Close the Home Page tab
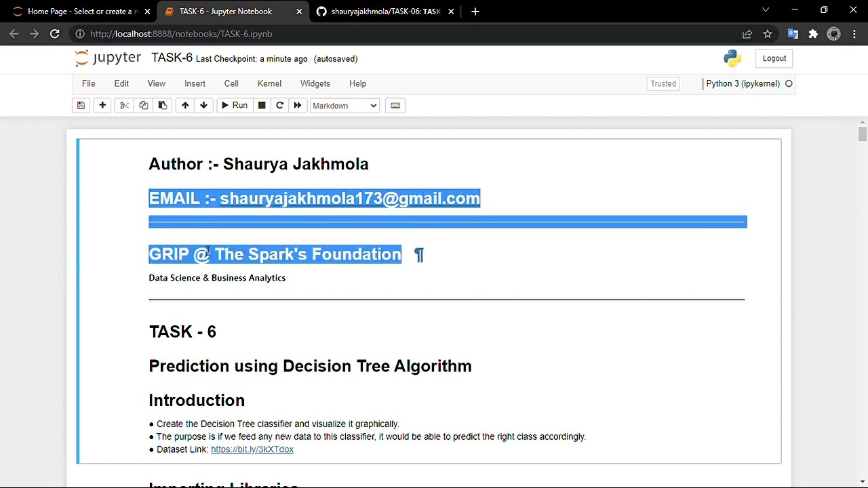Screen dimensions: 868x488 (147, 12)
